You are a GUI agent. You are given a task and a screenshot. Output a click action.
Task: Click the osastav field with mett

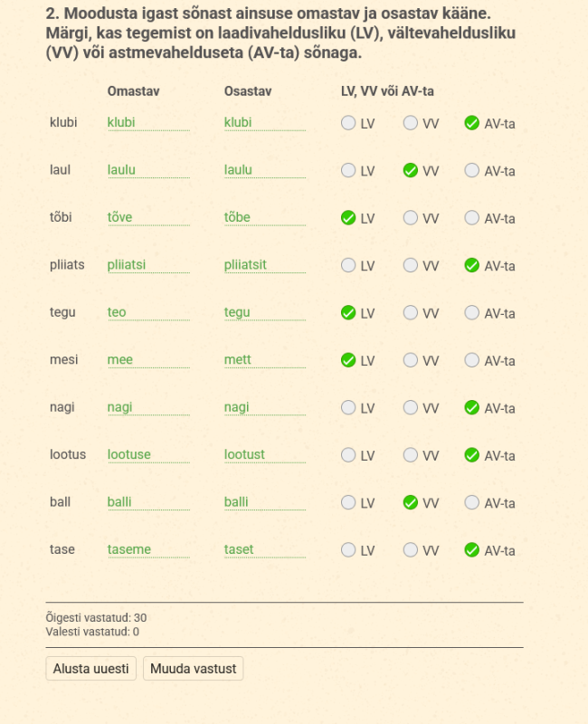[x=264, y=360]
